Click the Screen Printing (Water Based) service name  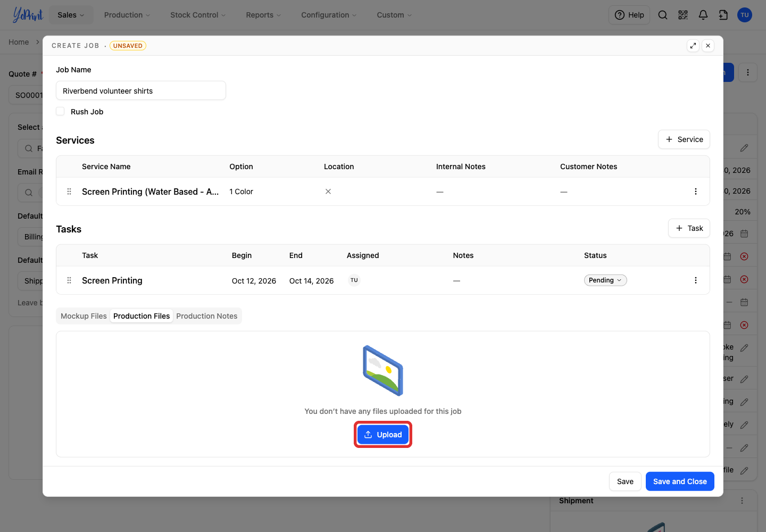tap(151, 192)
